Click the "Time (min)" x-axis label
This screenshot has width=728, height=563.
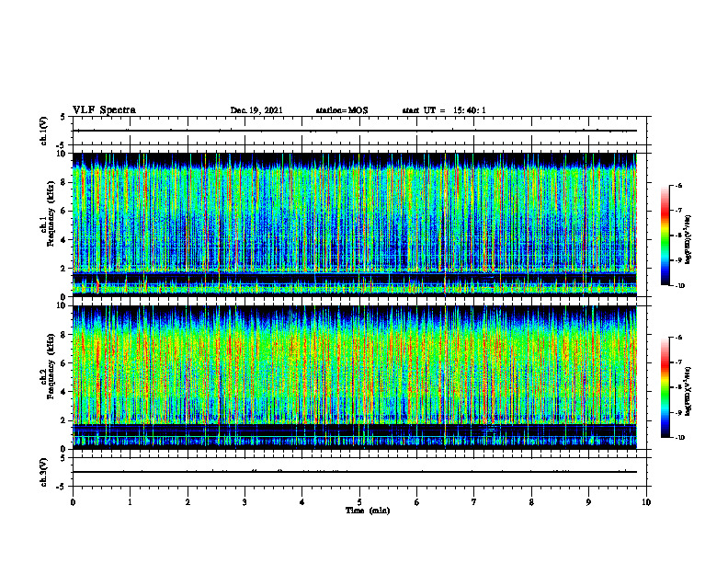[368, 511]
